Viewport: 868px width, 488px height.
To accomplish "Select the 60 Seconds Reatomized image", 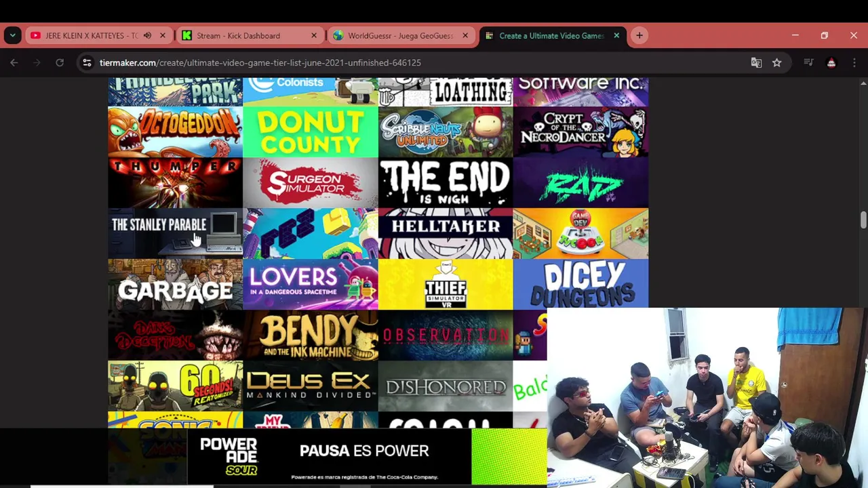I will pos(175,386).
